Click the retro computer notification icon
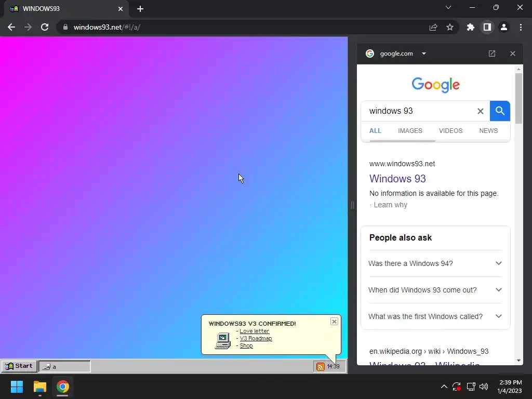Viewport: 532px width, 399px height. [x=222, y=341]
